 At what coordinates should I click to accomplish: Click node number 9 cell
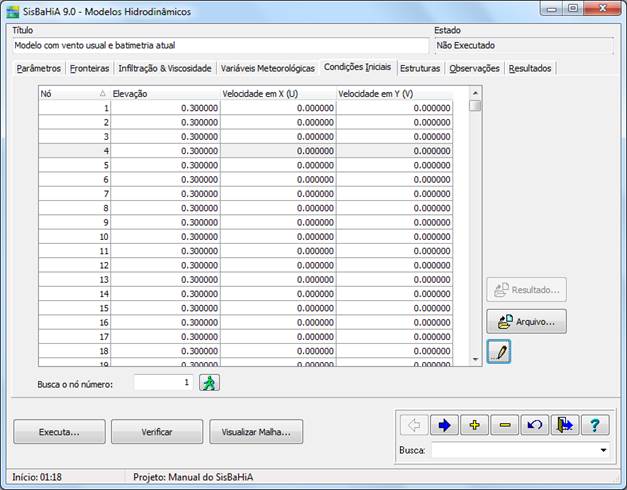point(74,222)
